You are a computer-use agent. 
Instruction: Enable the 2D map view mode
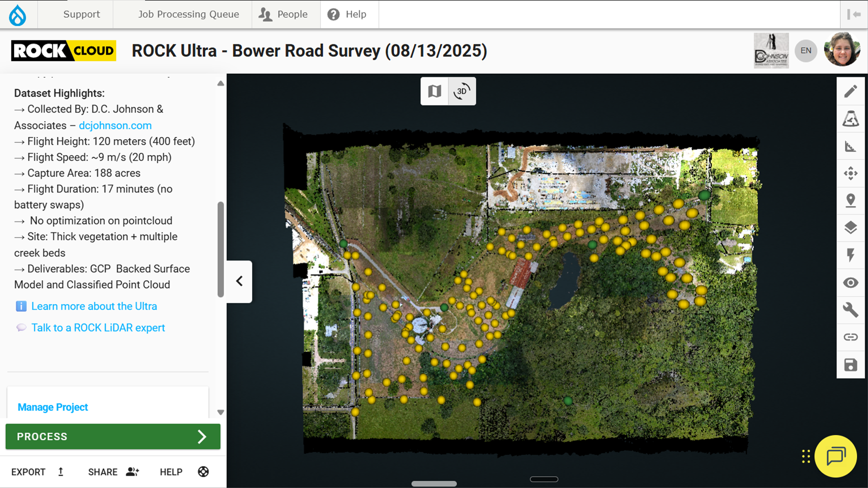click(x=434, y=91)
